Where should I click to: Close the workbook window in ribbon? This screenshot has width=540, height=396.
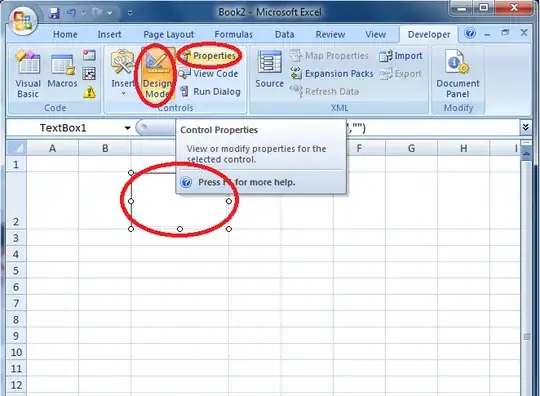[524, 33]
